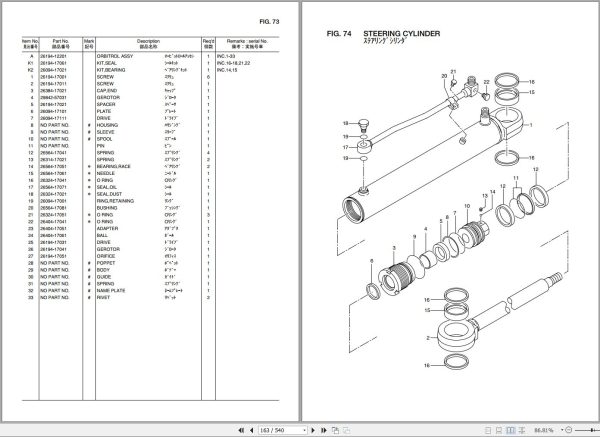Click the BALL description in row 24
This screenshot has width=600, height=437.
[103, 235]
